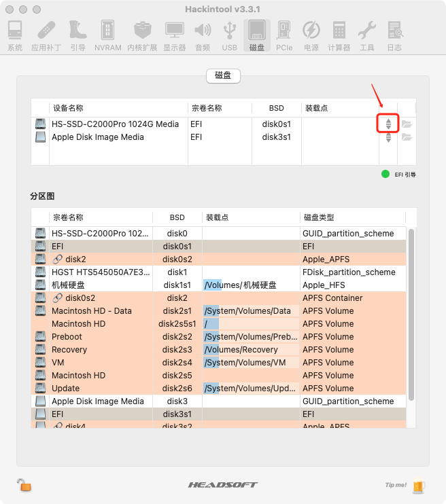Click the partition list vertical scrollbar
Image resolution: width=446 pixels, height=504 pixels.
click(x=411, y=315)
